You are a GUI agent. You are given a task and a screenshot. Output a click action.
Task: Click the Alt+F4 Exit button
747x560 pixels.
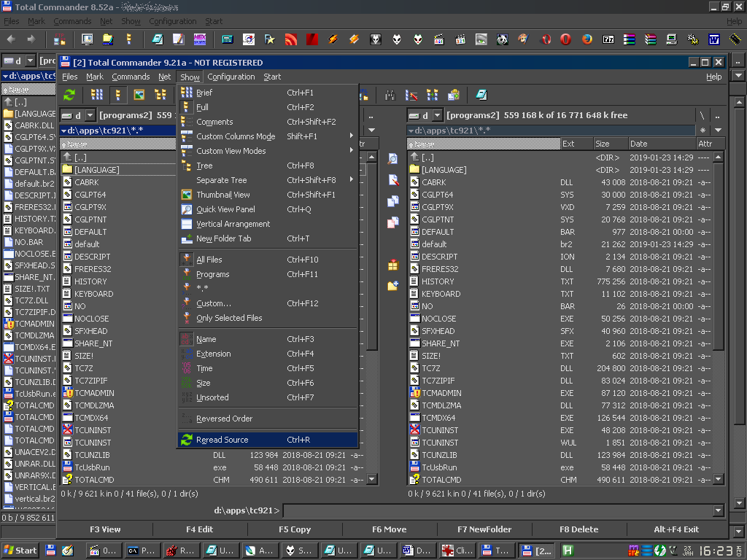point(676,529)
